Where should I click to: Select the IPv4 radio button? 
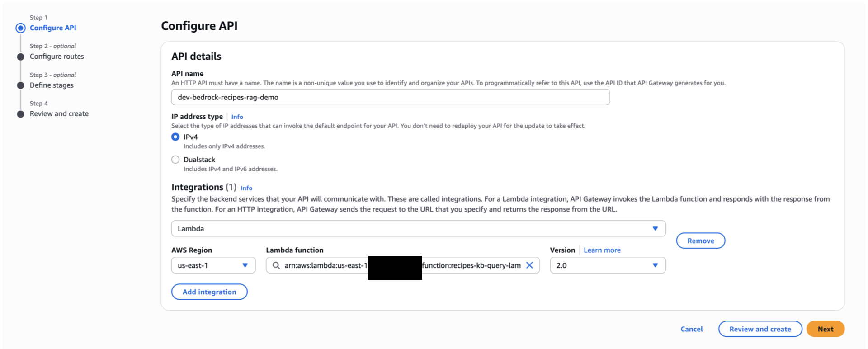175,137
